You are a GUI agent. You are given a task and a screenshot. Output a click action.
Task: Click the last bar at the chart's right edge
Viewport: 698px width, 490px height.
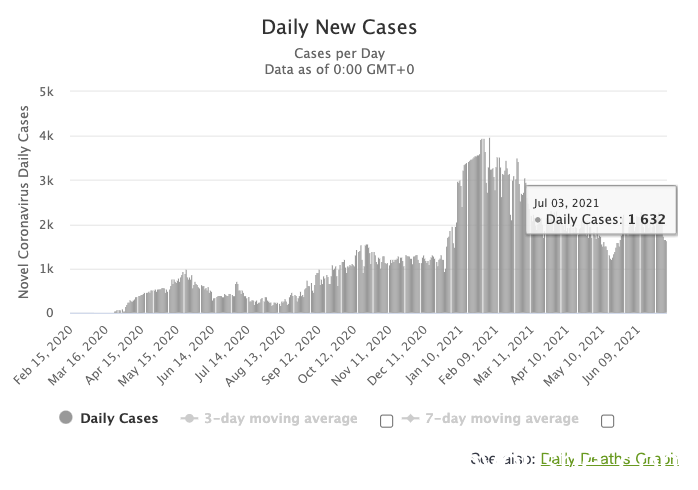coord(666,277)
